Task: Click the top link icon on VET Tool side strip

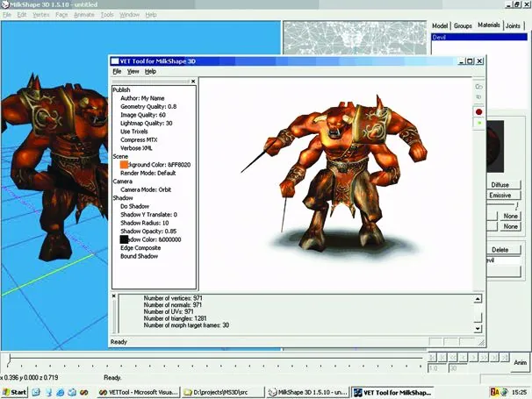Action: pyautogui.click(x=478, y=87)
